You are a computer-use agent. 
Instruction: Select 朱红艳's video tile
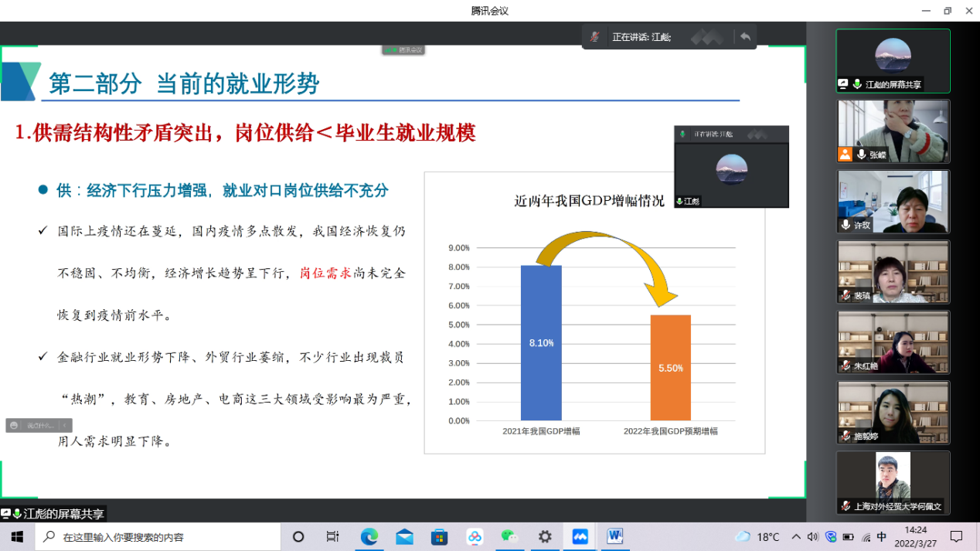point(893,342)
